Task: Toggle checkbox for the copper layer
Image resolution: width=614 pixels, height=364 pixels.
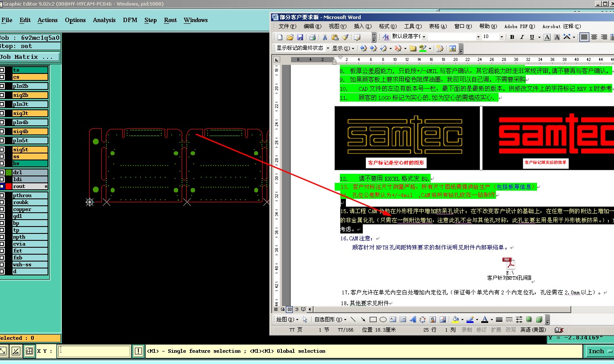Action: [2, 209]
